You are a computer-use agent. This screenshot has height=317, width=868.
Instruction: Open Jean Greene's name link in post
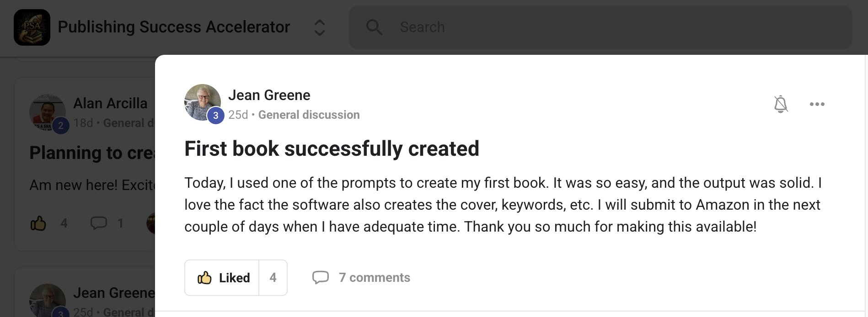coord(269,95)
